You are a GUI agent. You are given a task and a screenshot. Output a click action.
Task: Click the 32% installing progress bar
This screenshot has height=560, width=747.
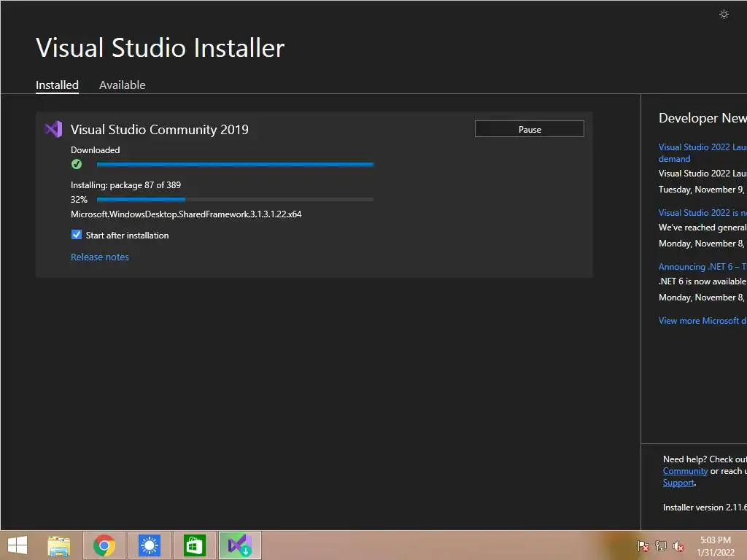pyautogui.click(x=236, y=200)
